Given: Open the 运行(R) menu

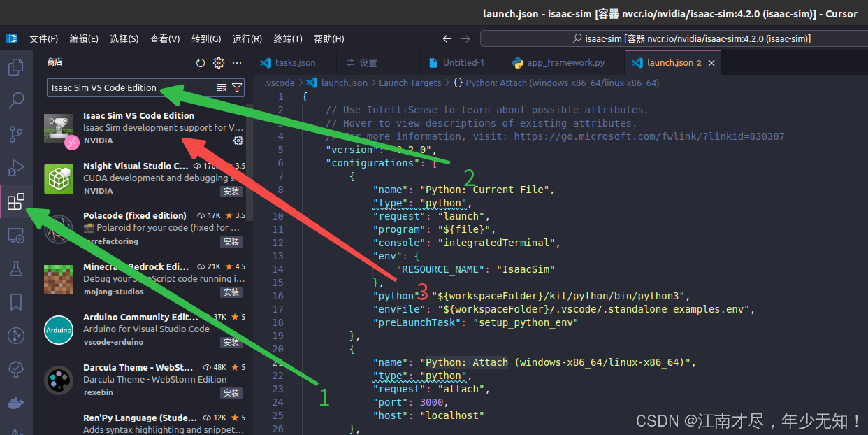Looking at the screenshot, I should 247,39.
